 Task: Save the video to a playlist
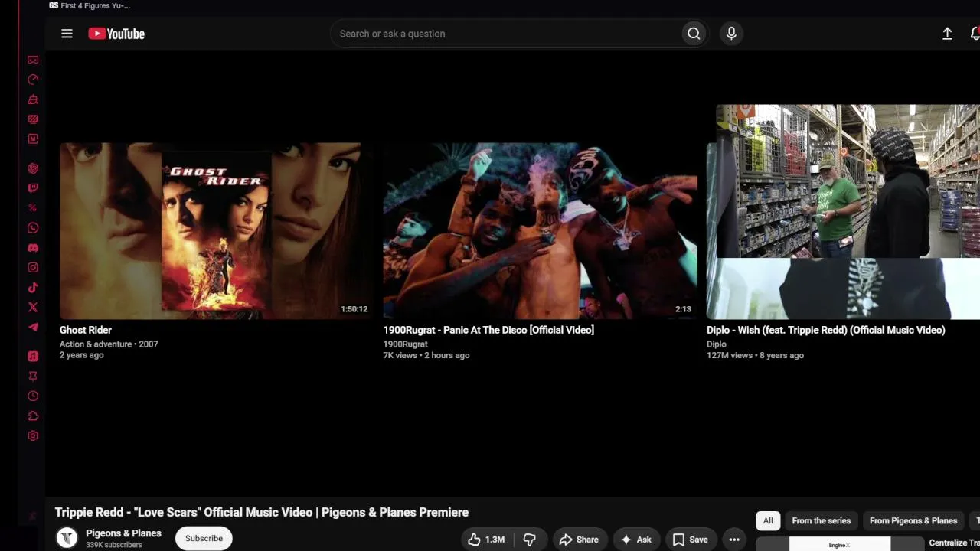coord(690,540)
